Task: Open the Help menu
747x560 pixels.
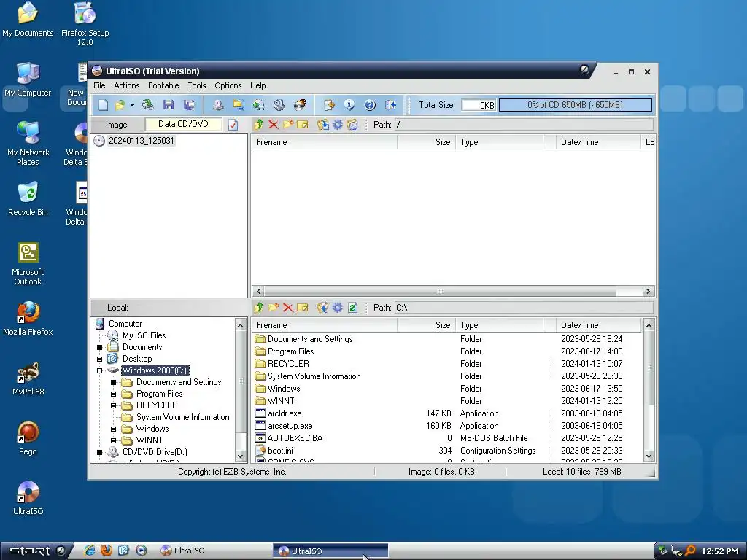Action: pyautogui.click(x=258, y=85)
